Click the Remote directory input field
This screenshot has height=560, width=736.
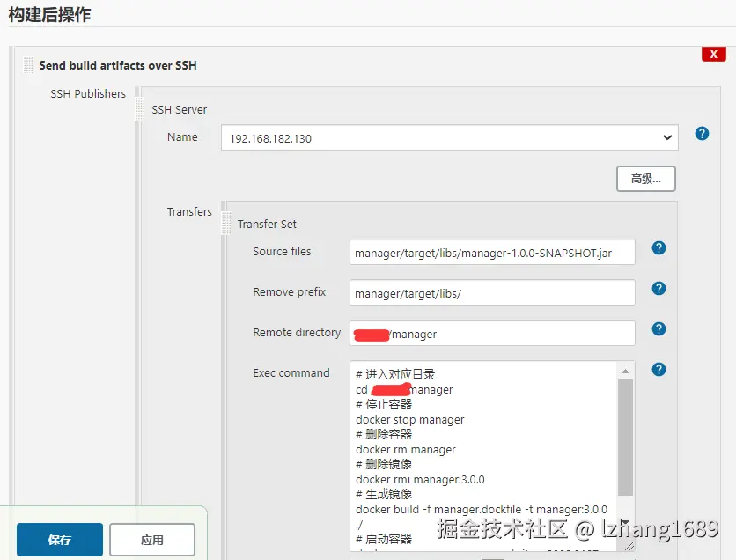[x=491, y=333]
